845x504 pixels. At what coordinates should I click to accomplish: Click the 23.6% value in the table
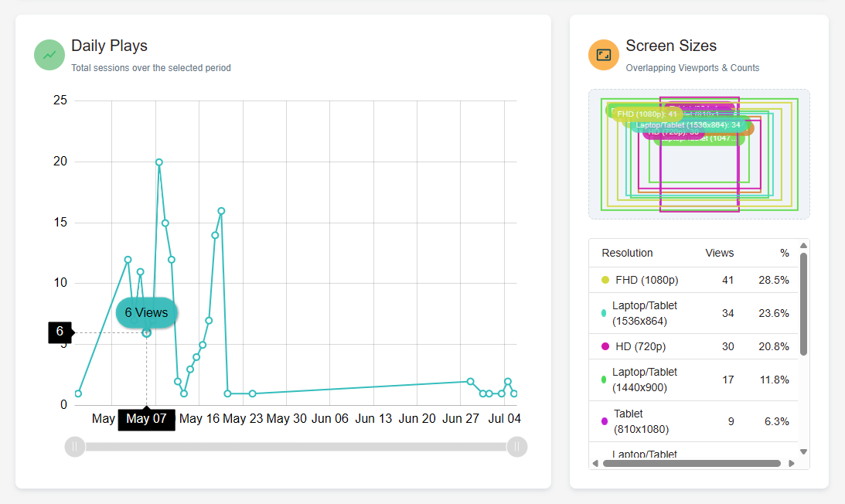(x=774, y=313)
